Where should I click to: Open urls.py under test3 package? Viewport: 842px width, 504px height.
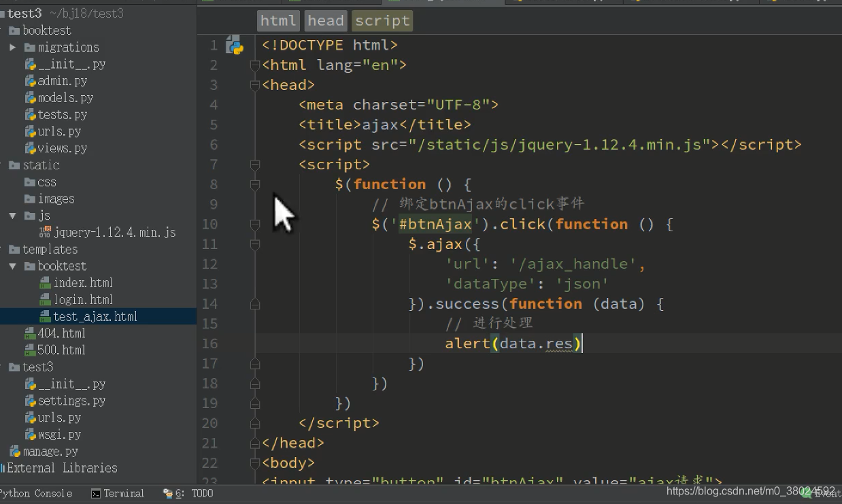pos(60,418)
